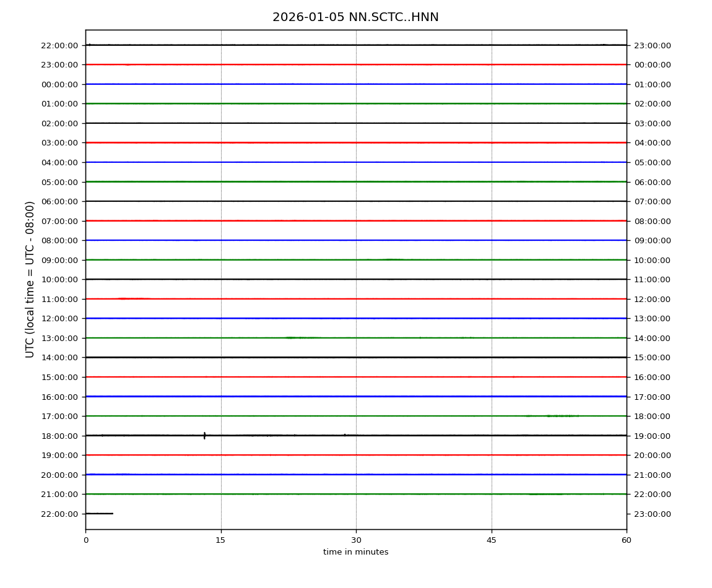Click the "time in minutes" x-axis label
Screen dimensions: 712x588
[355, 552]
